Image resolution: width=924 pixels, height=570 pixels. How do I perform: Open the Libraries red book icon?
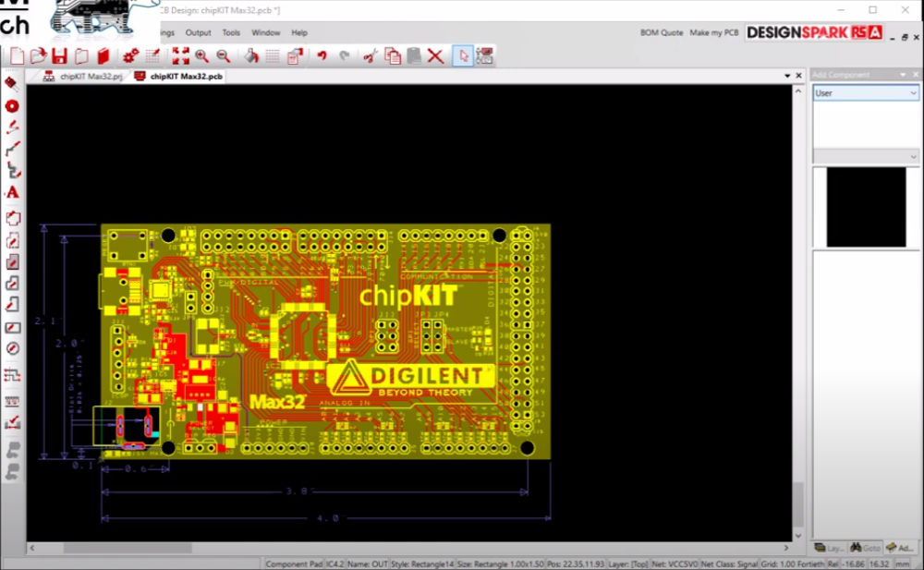(103, 56)
